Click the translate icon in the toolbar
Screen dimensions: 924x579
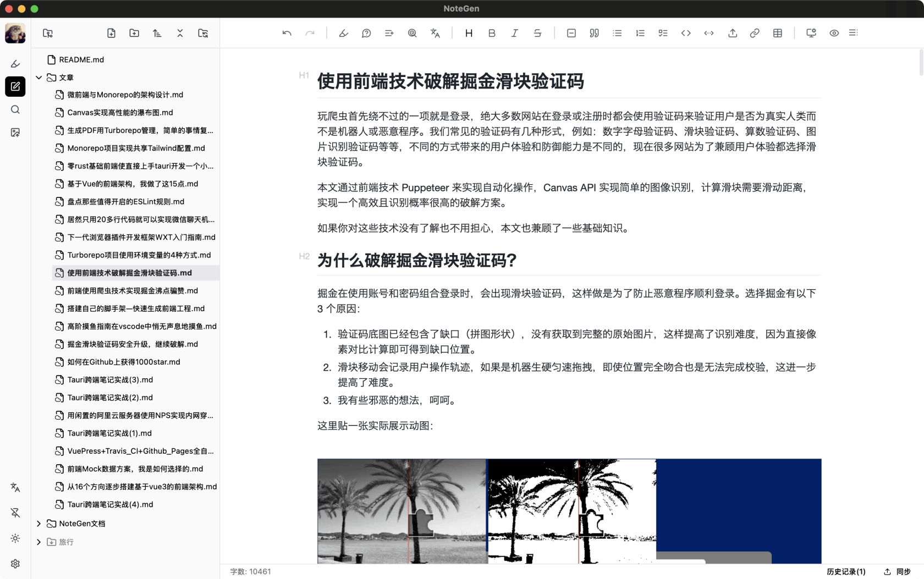[435, 33]
